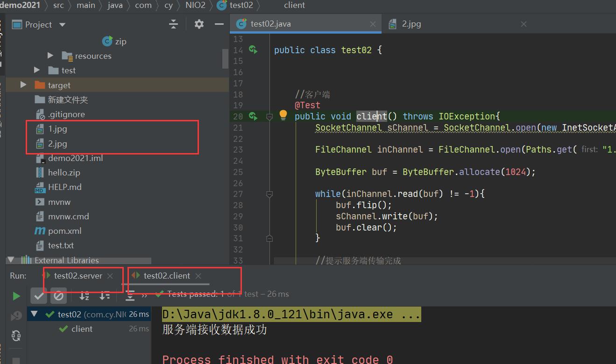Click the HELP.md markdown file icon

40,188
